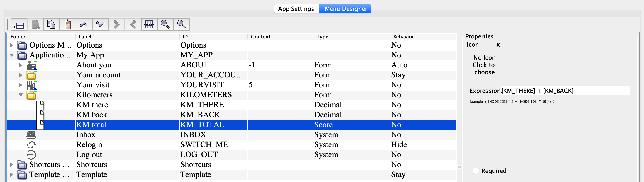This screenshot has width=644, height=182.
Task: Enable the Required checkbox
Action: pyautogui.click(x=476, y=171)
